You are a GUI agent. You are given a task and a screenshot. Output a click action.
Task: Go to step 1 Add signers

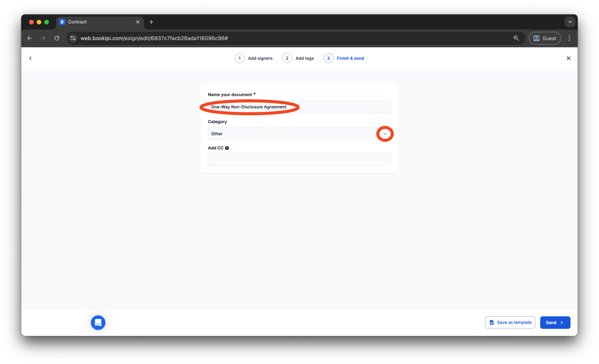click(254, 58)
